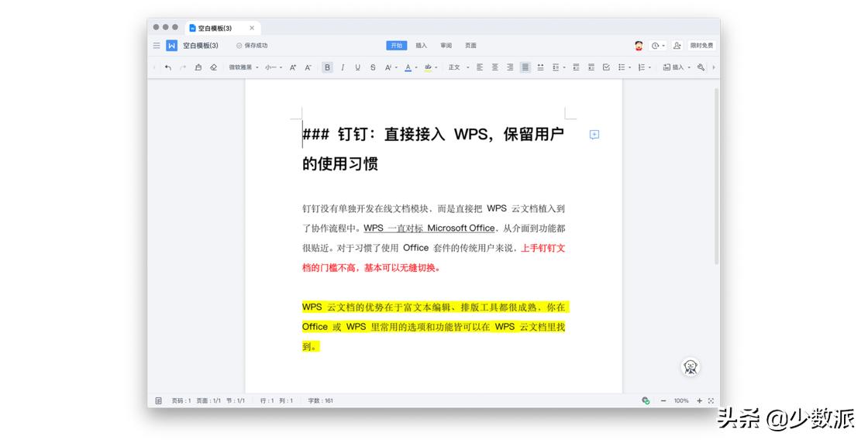Click the document title 空白模板(3)
The height and width of the screenshot is (443, 868).
tap(201, 46)
